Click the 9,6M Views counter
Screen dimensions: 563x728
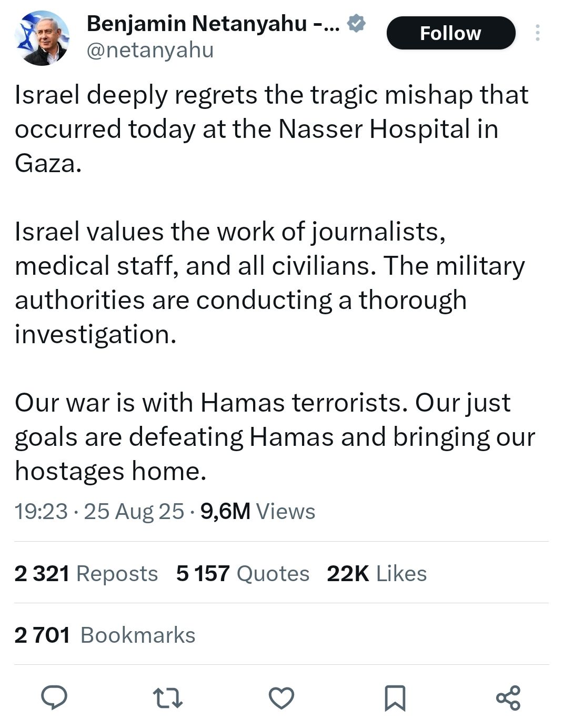pos(258,511)
